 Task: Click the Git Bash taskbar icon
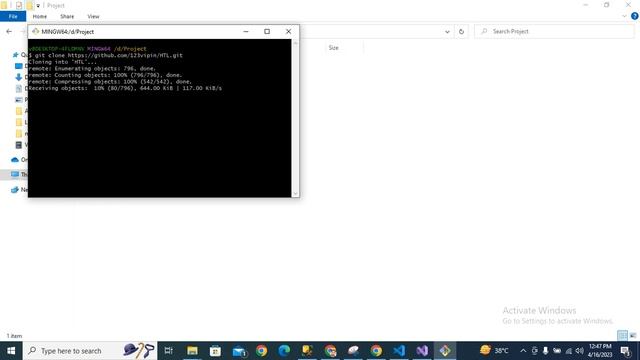(x=445, y=351)
